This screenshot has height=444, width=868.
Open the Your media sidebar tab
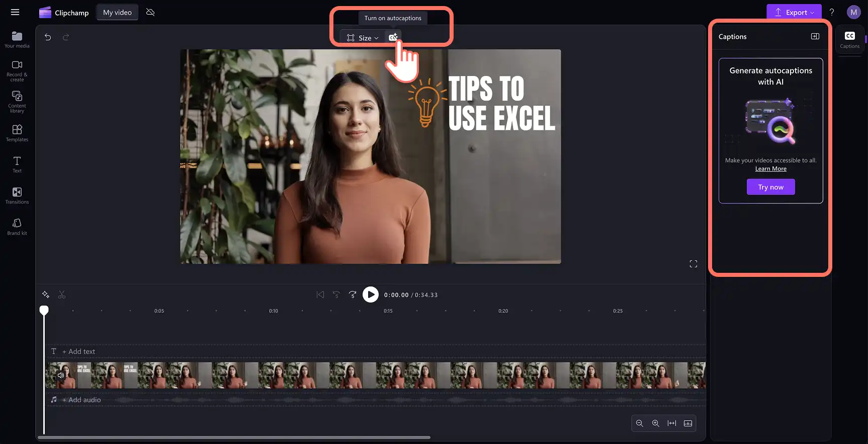(17, 40)
